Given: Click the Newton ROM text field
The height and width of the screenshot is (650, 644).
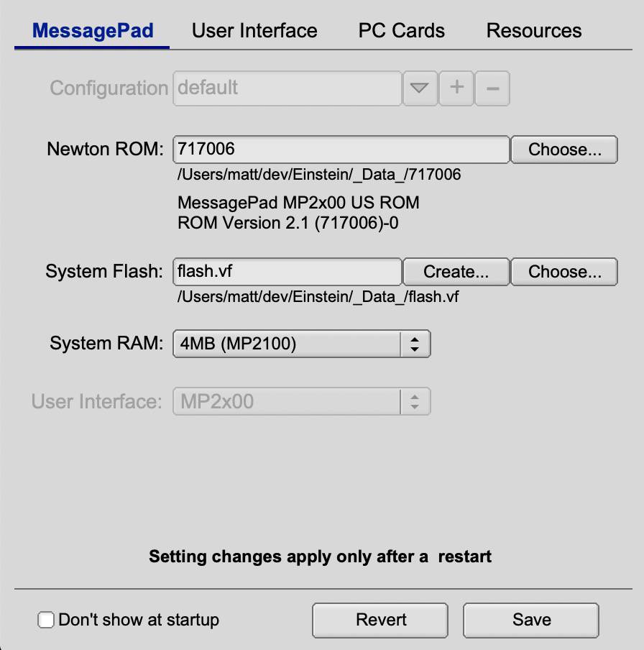Looking at the screenshot, I should pos(341,150).
